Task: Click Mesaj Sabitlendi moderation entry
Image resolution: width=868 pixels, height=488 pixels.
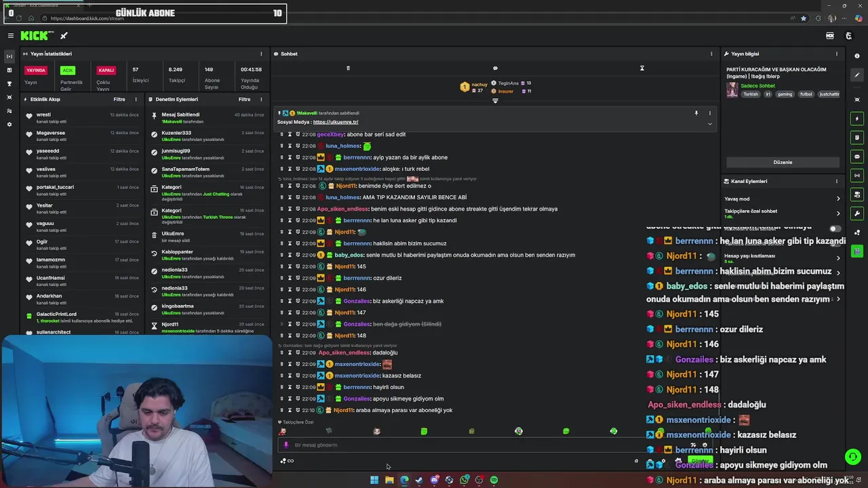Action: point(180,115)
